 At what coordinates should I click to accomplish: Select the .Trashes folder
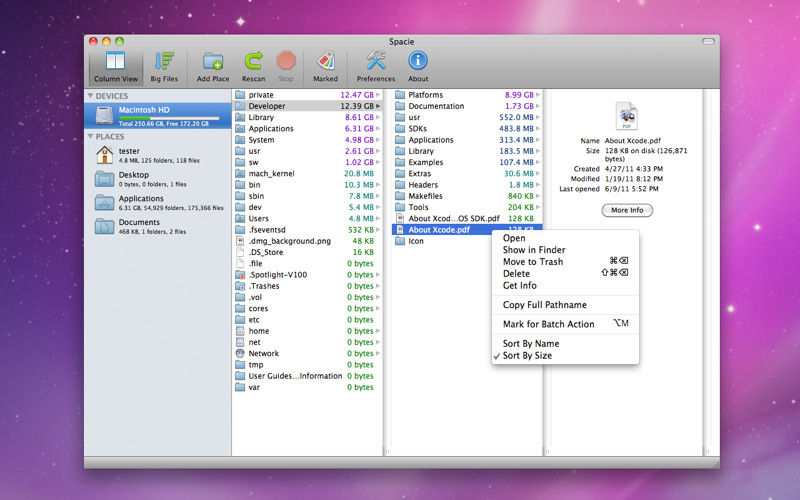pyautogui.click(x=307, y=286)
